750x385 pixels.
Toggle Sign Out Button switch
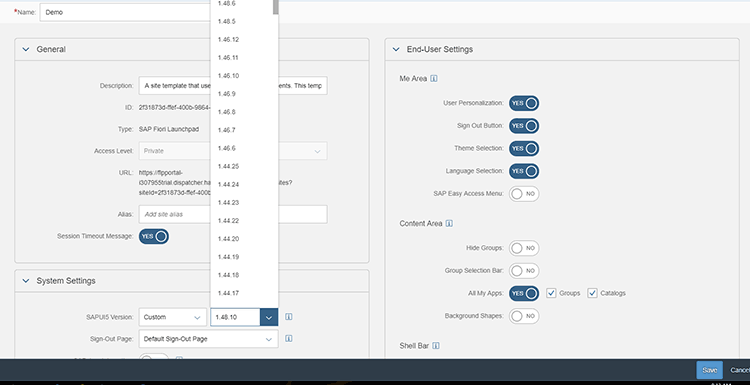pyautogui.click(x=524, y=126)
